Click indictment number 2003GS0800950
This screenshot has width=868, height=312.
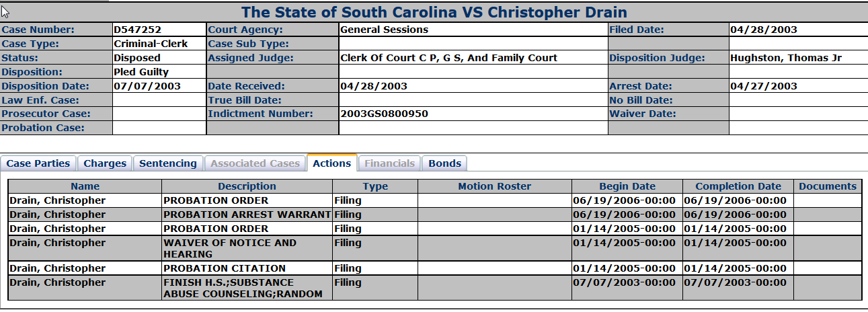[384, 114]
